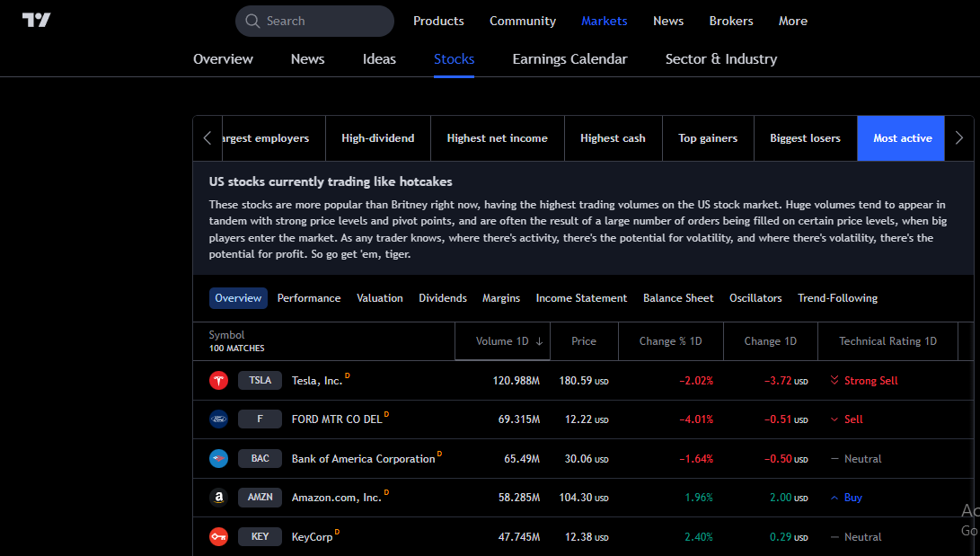Screen dimensions: 980x556
Task: Click the Ford company logo icon
Action: tap(218, 419)
